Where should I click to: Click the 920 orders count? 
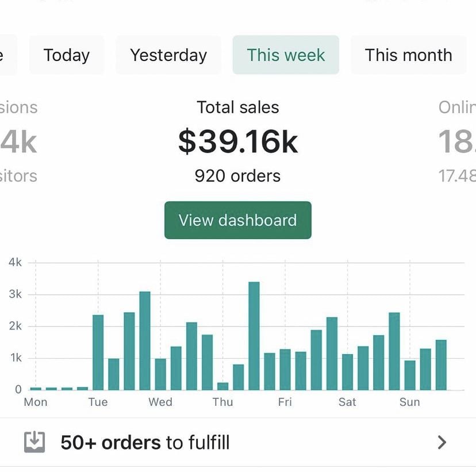[237, 176]
